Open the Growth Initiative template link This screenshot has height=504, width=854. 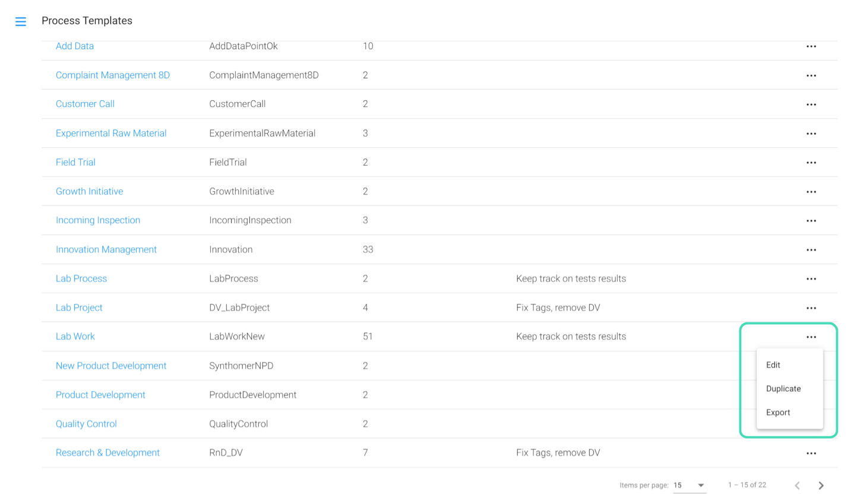point(90,191)
